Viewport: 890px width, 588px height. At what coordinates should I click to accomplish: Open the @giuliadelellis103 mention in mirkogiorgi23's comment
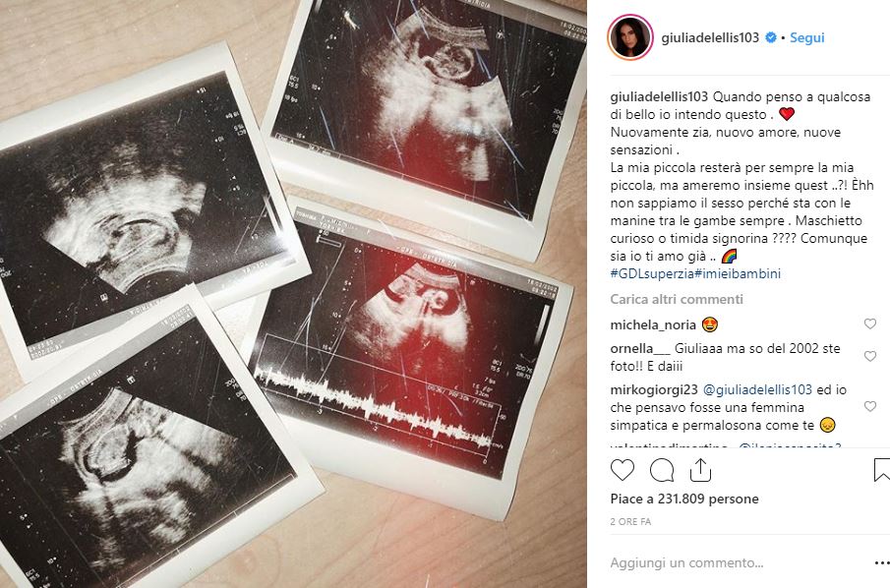(757, 390)
